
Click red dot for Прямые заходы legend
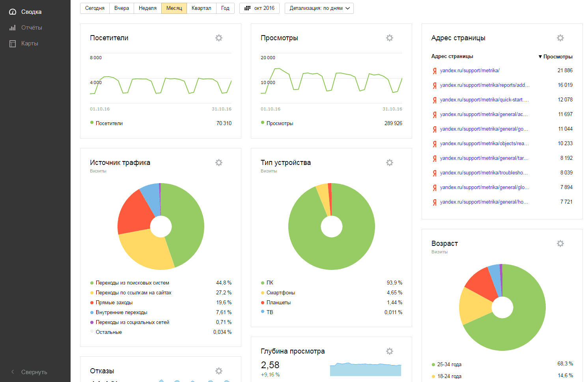coord(92,302)
